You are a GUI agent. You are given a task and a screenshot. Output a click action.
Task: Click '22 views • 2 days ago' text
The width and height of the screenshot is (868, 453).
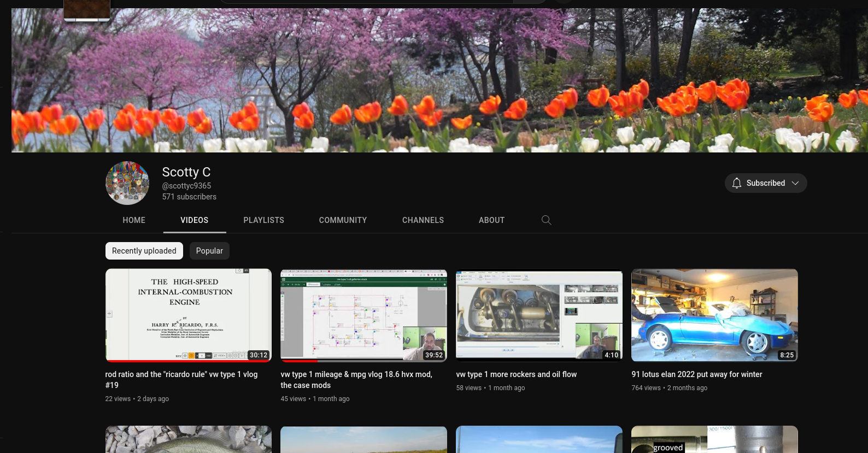pos(137,399)
